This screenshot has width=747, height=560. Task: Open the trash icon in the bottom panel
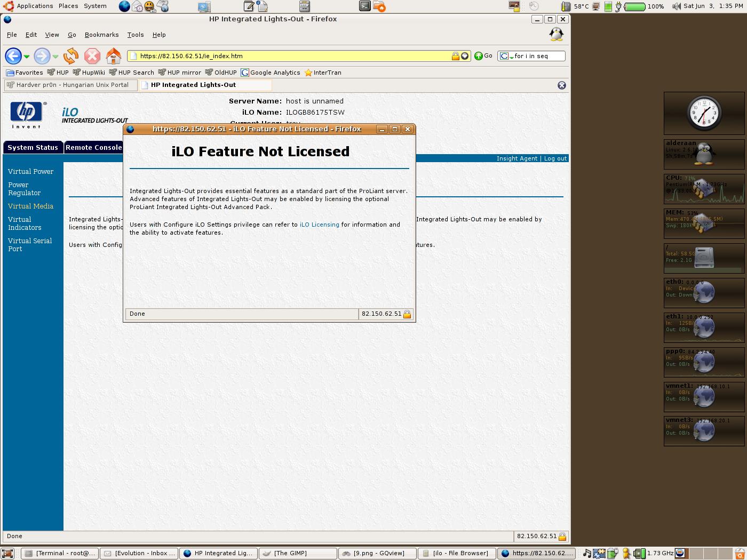coord(740,554)
